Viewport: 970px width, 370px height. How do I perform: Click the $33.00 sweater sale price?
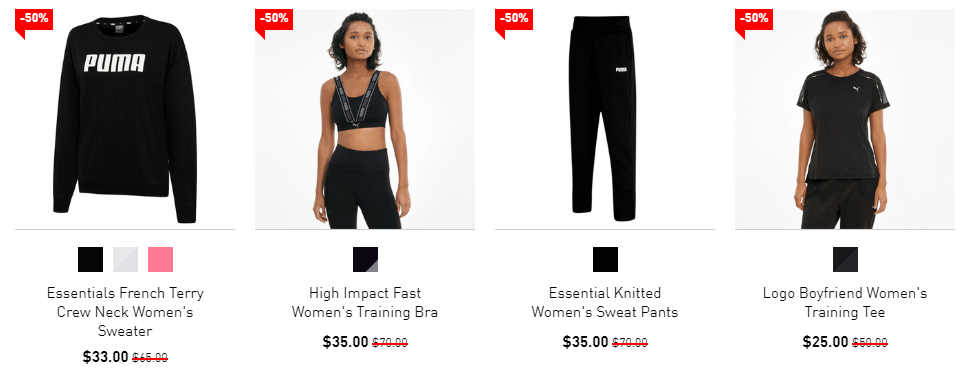pos(105,357)
